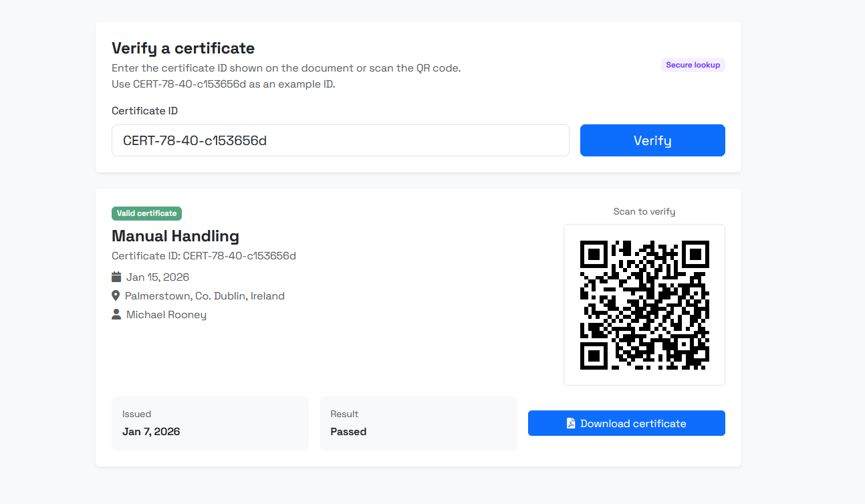This screenshot has width=865, height=504.
Task: Click the calendar icon beside Jan 15, 2026
Action: coord(116,276)
